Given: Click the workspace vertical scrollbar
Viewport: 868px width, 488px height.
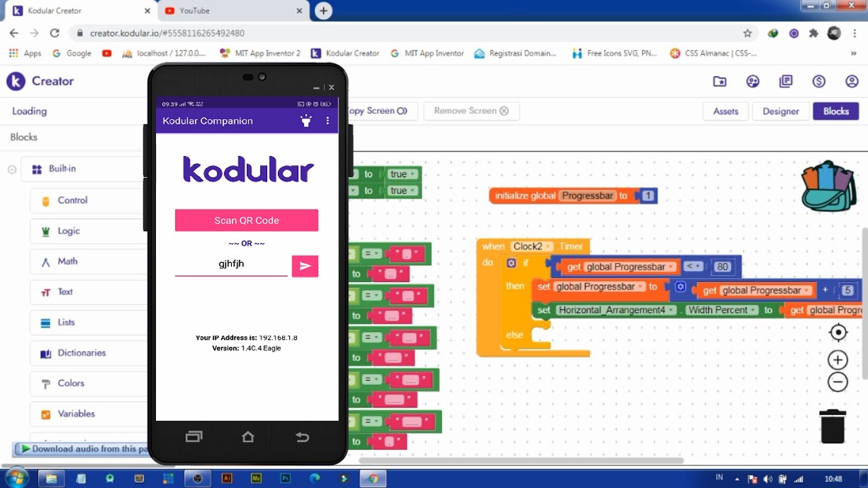Looking at the screenshot, I should [865, 304].
